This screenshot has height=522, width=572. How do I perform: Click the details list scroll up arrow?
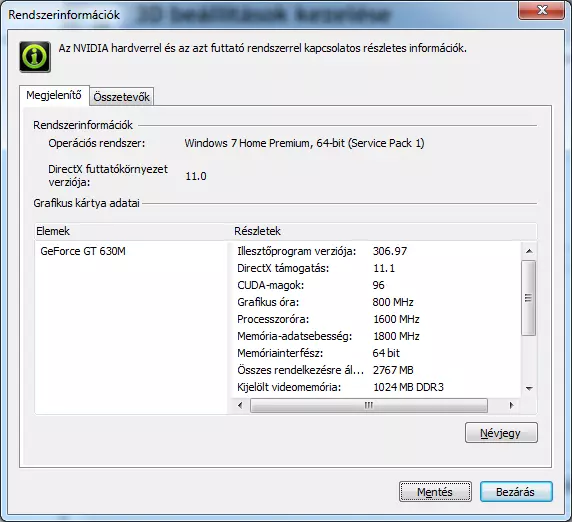point(529,251)
